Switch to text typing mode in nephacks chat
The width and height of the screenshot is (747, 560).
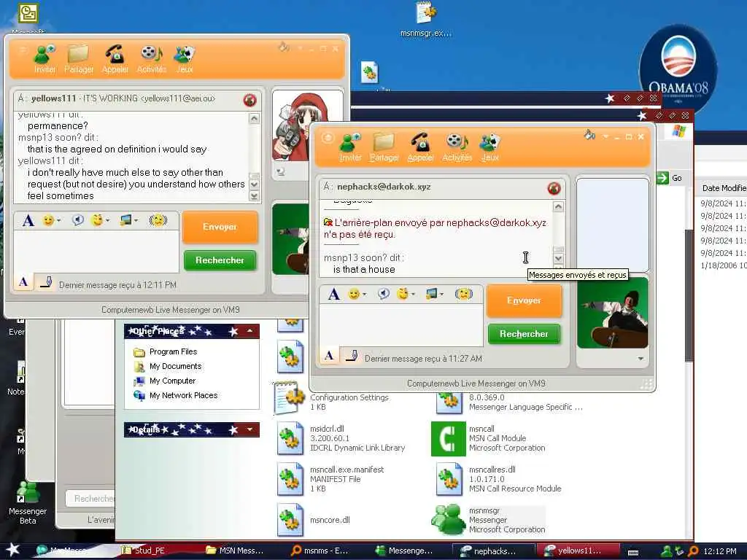(329, 356)
